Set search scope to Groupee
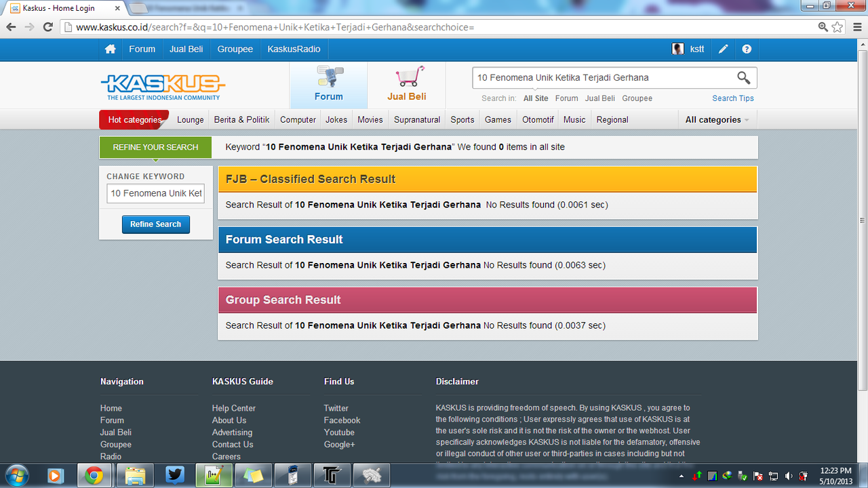Screen dimensions: 868x488 coord(637,98)
